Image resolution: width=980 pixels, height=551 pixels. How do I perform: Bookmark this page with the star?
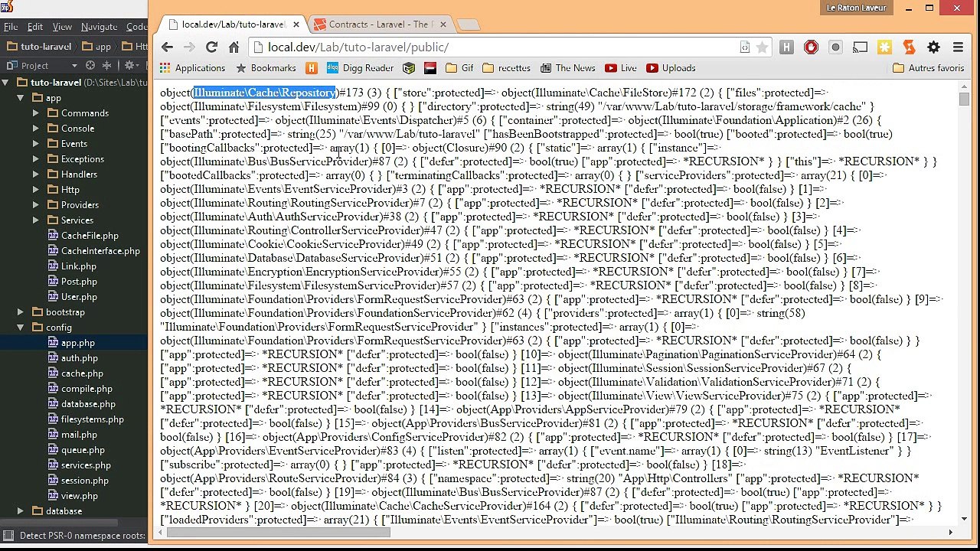[762, 47]
